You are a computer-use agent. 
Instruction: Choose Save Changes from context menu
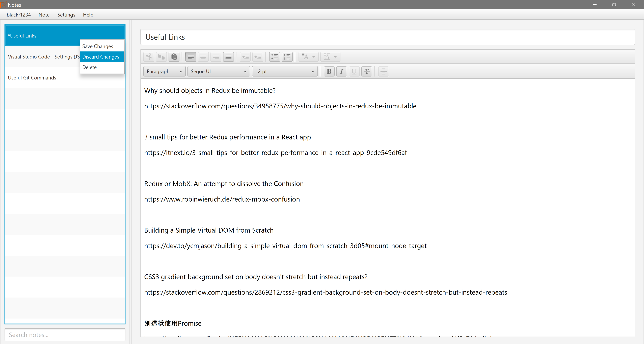(x=102, y=46)
